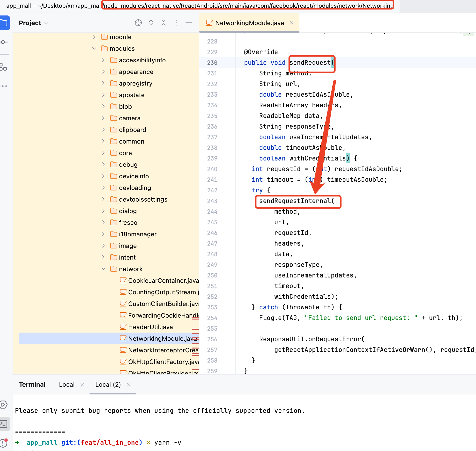Click the Collapse All icon in Project panel
Viewport: 476px width, 451px height.
pos(164,23)
